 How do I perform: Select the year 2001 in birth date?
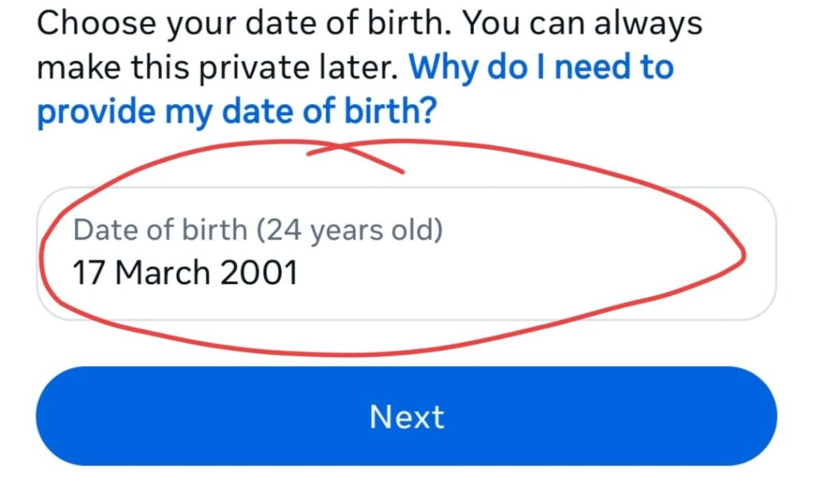pyautogui.click(x=260, y=273)
